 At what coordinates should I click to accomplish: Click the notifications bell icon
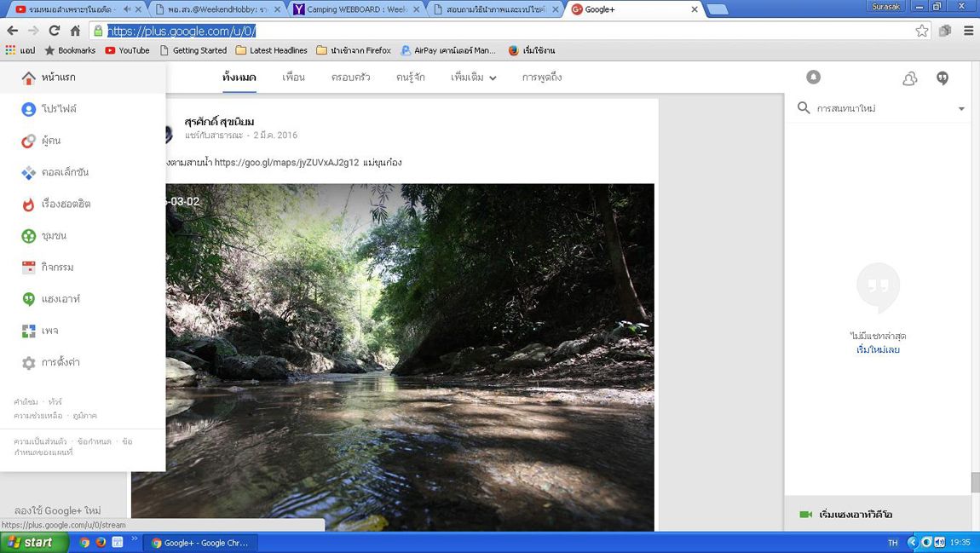pos(813,78)
